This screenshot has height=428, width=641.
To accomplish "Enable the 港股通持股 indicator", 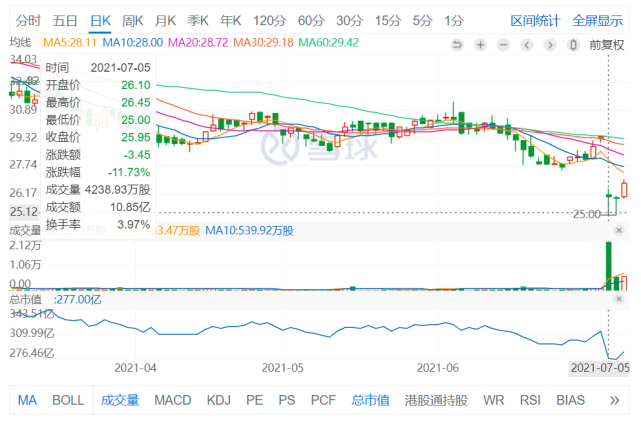I will coord(436,400).
